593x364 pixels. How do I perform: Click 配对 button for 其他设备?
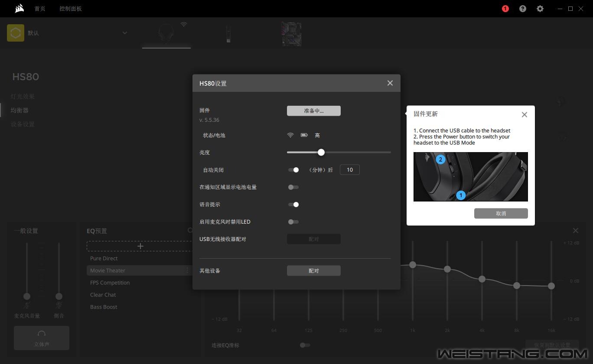pyautogui.click(x=314, y=271)
